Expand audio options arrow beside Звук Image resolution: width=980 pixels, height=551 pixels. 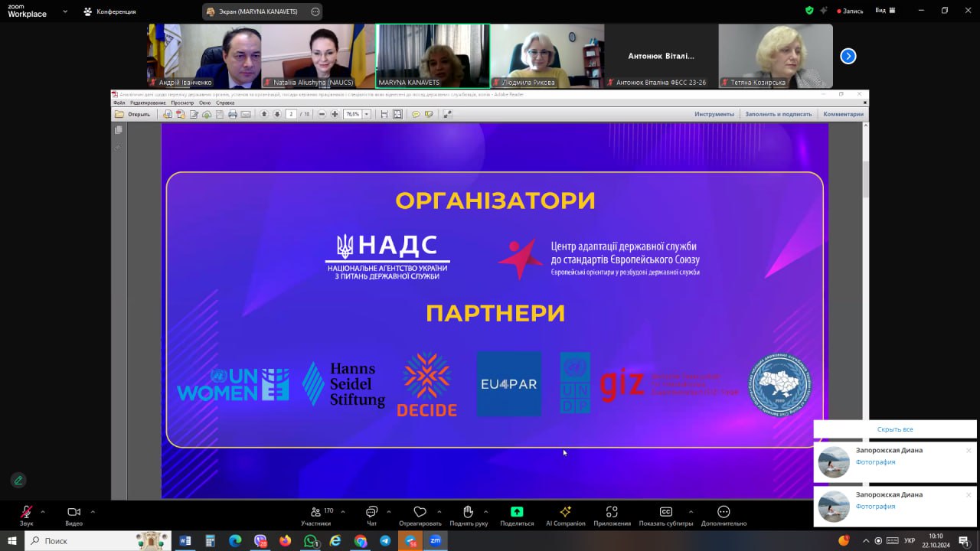point(43,511)
